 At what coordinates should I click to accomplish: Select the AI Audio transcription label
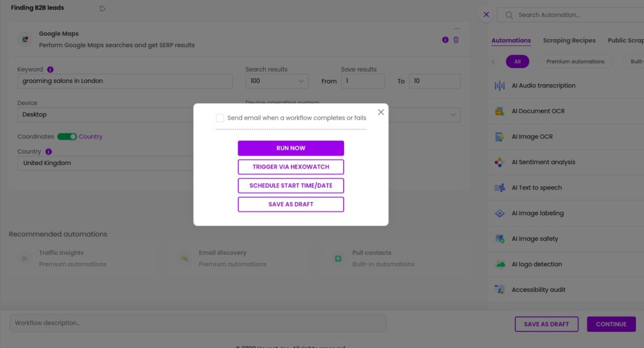(543, 86)
